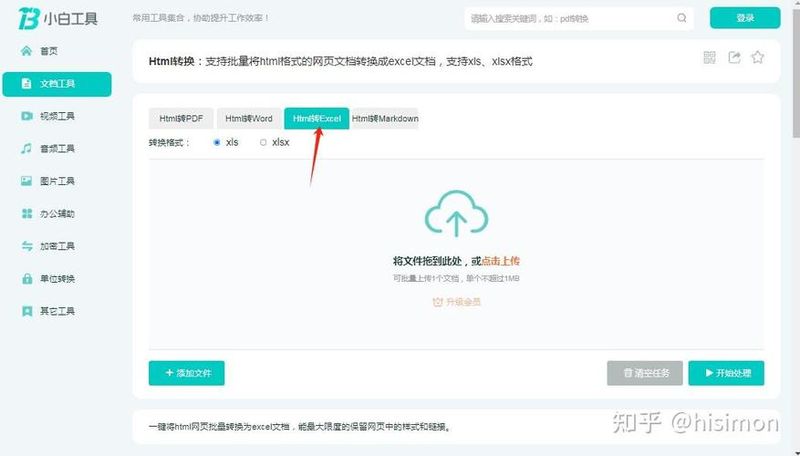Switch to Html转PDF tab

click(181, 118)
